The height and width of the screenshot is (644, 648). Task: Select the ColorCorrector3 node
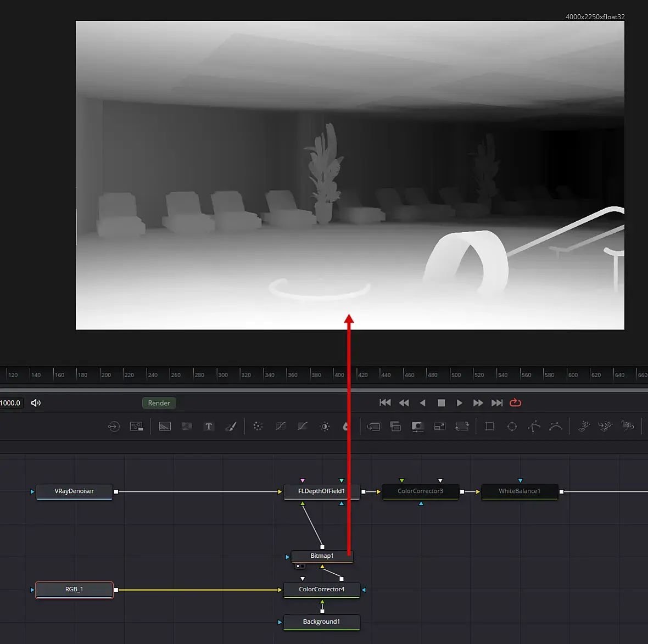click(420, 491)
